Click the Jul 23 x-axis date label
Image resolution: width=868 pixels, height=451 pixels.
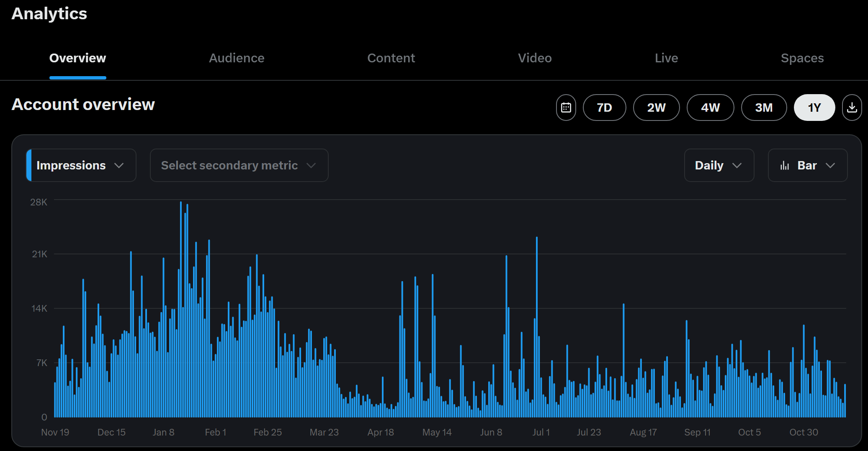(589, 432)
